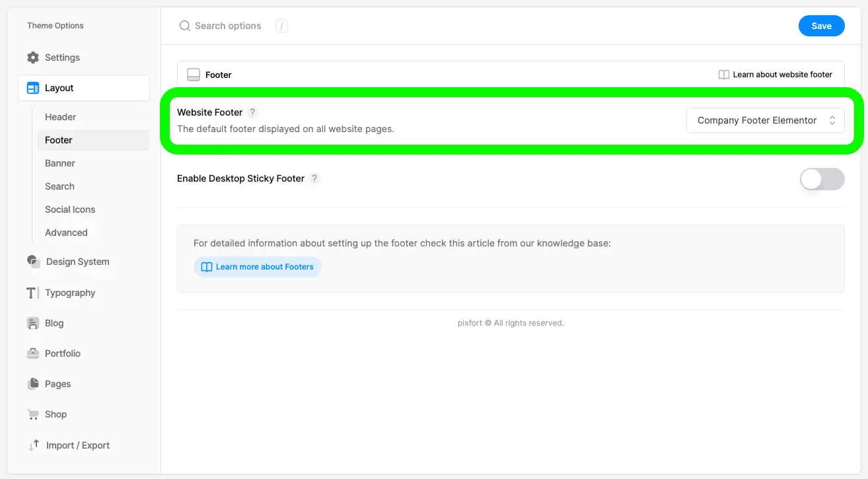
Task: Open the Pages options section
Action: click(84, 384)
